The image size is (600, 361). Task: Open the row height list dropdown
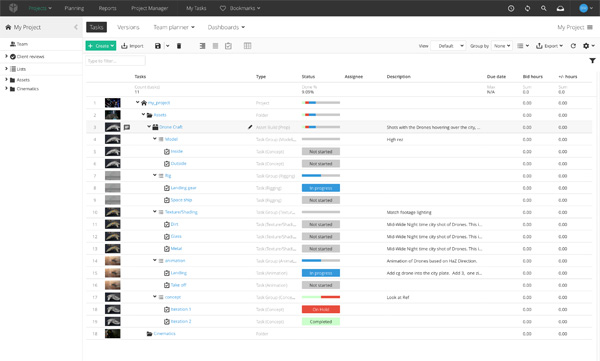pyautogui.click(x=523, y=46)
